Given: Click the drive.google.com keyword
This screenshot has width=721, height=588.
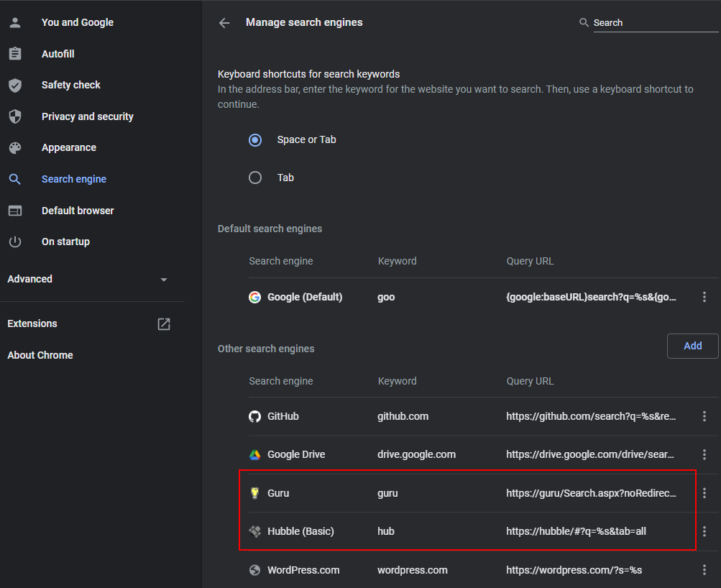Looking at the screenshot, I should tap(417, 455).
